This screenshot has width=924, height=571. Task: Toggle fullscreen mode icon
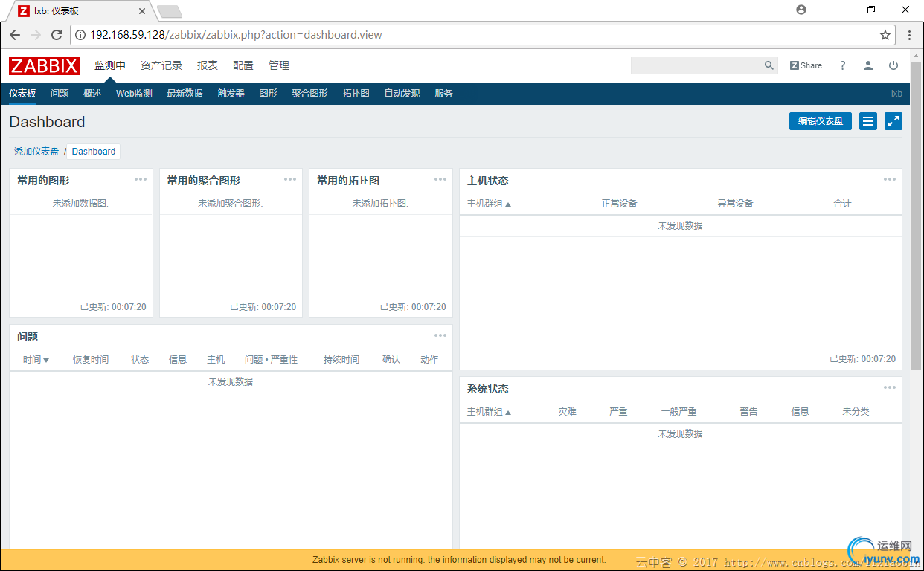[x=893, y=121]
